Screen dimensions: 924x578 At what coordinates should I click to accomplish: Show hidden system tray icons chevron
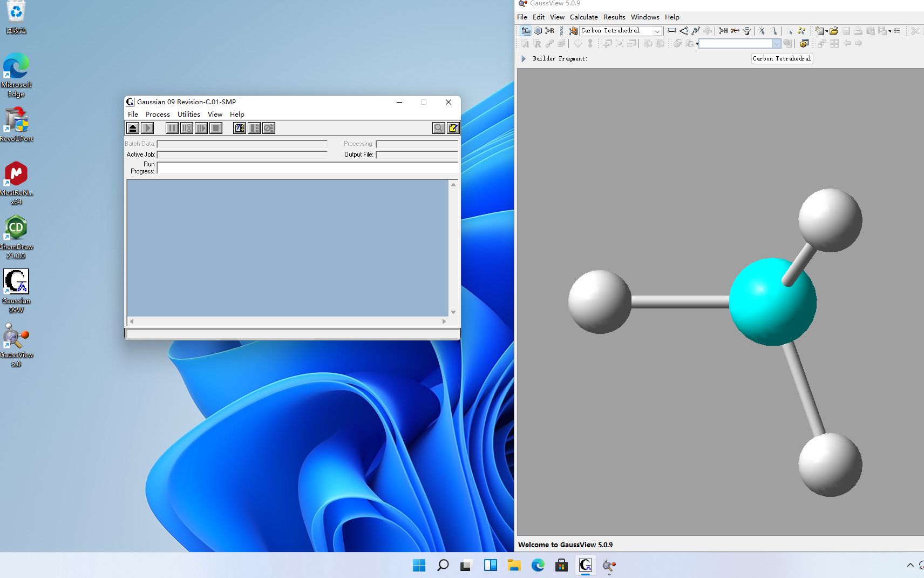point(911,565)
